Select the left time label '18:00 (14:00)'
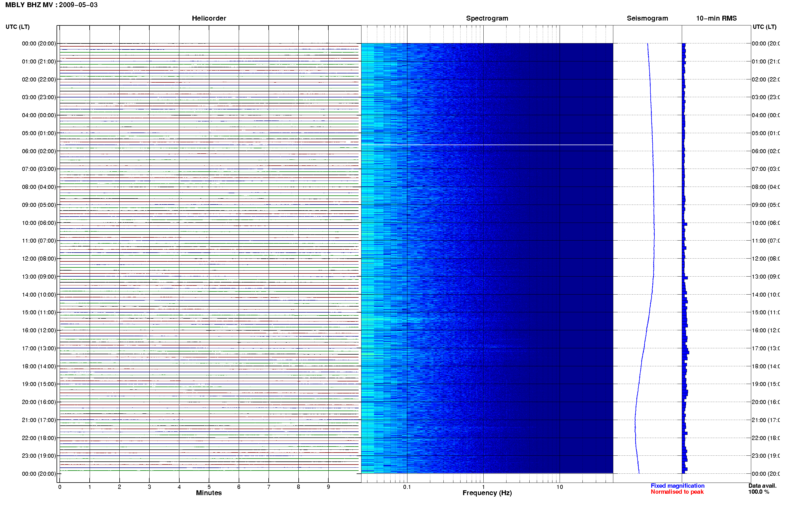812x508 pixels. click(39, 367)
